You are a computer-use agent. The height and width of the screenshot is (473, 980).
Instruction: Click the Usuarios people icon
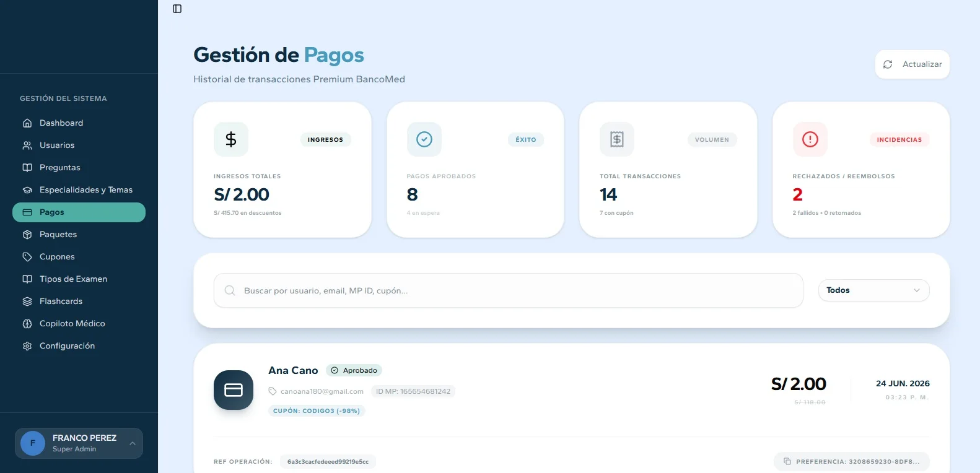27,145
